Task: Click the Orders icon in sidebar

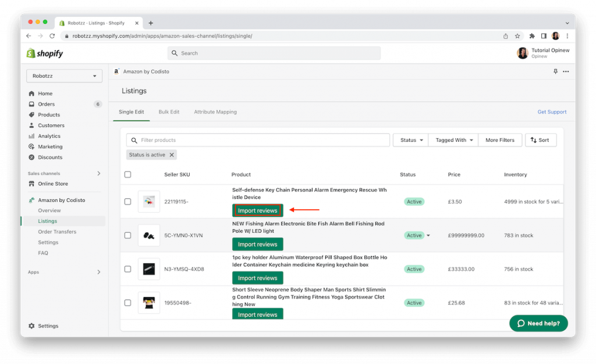Action: coord(31,104)
